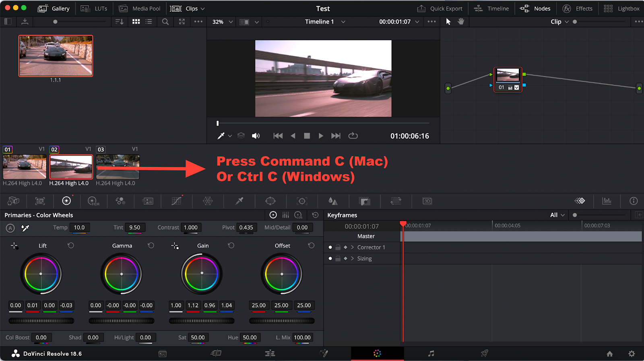Expand the Corrector 1 keyframe track
644x361 pixels.
pyautogui.click(x=352, y=247)
